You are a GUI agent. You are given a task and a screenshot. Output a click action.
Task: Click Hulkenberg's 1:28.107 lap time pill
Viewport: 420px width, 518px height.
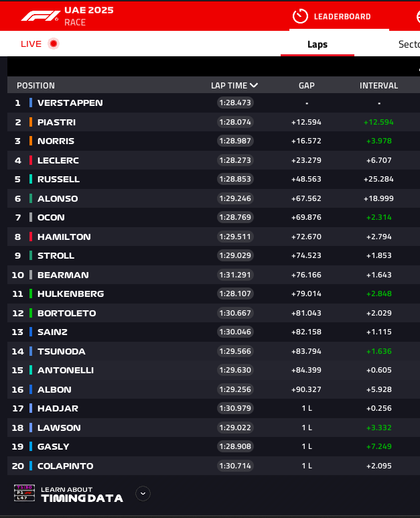click(234, 294)
